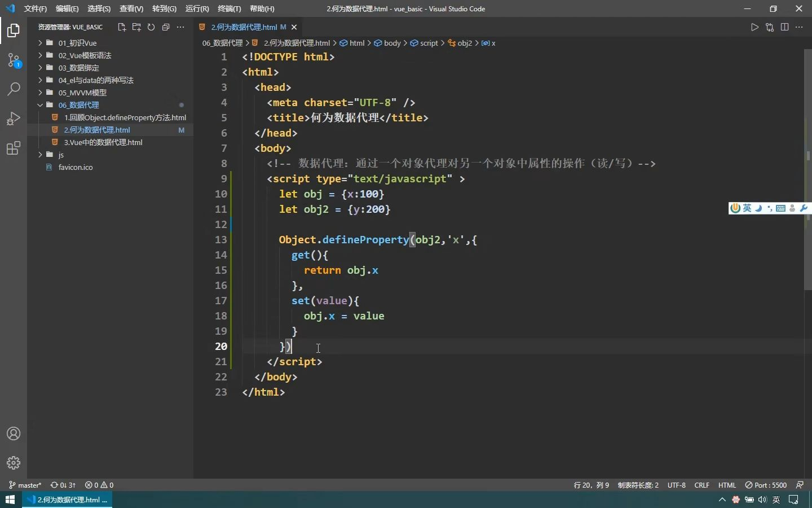Open the 终端(T) menu
This screenshot has height=508, width=812.
click(x=229, y=8)
